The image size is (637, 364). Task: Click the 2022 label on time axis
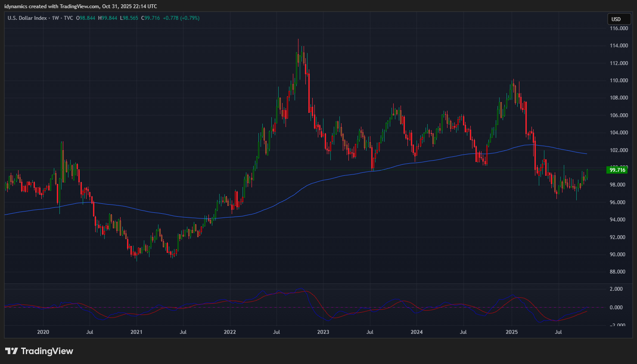click(230, 332)
